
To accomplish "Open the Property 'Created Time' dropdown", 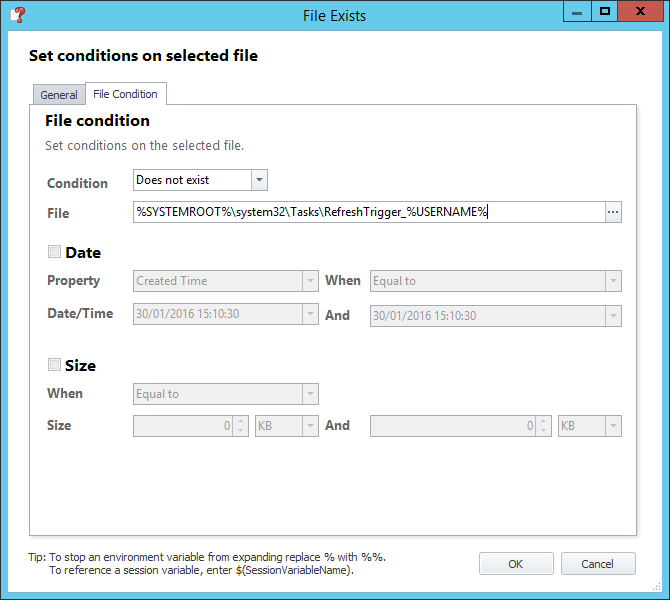I will point(310,281).
